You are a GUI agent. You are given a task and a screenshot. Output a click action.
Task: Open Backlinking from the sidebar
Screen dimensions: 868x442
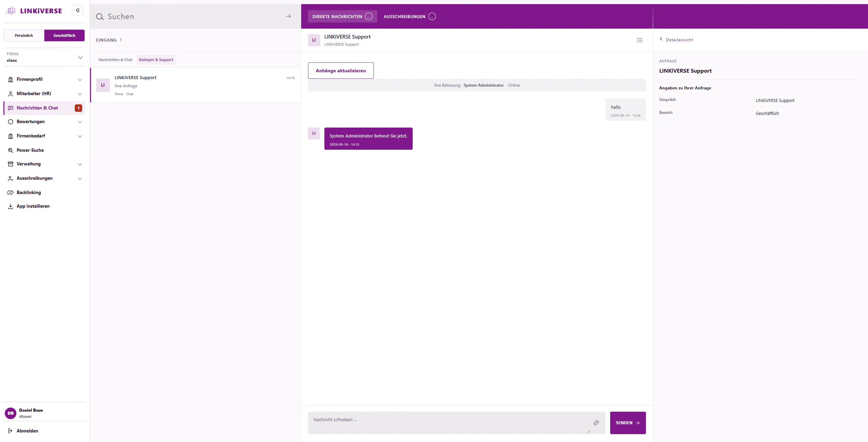click(x=44, y=193)
